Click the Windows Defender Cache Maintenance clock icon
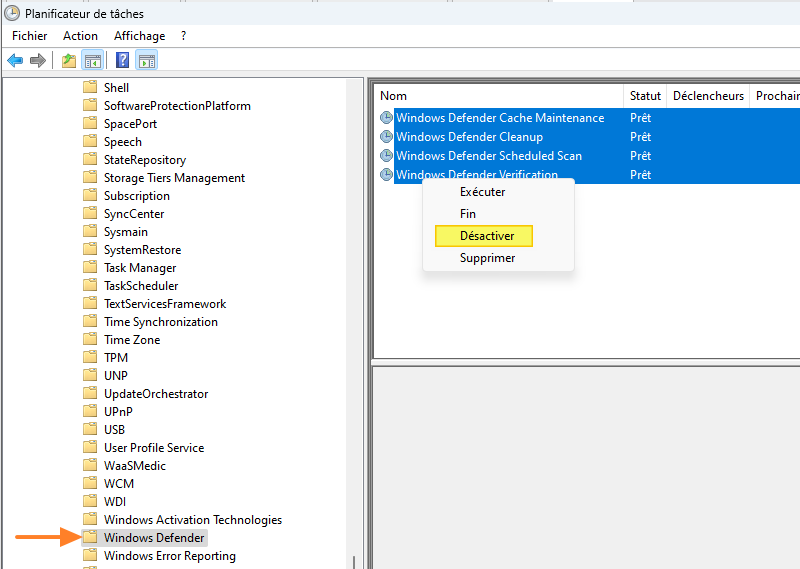Image resolution: width=800 pixels, height=569 pixels. (x=386, y=118)
